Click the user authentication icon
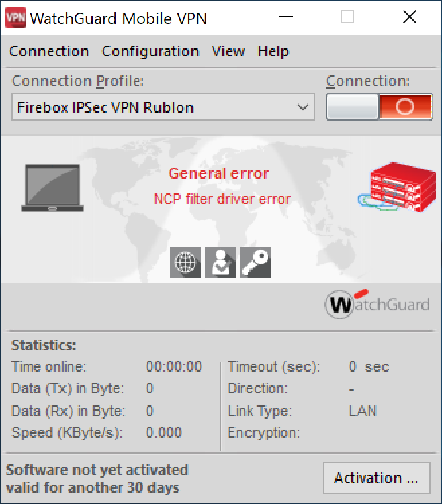This screenshot has height=504, width=442. pos(220,262)
